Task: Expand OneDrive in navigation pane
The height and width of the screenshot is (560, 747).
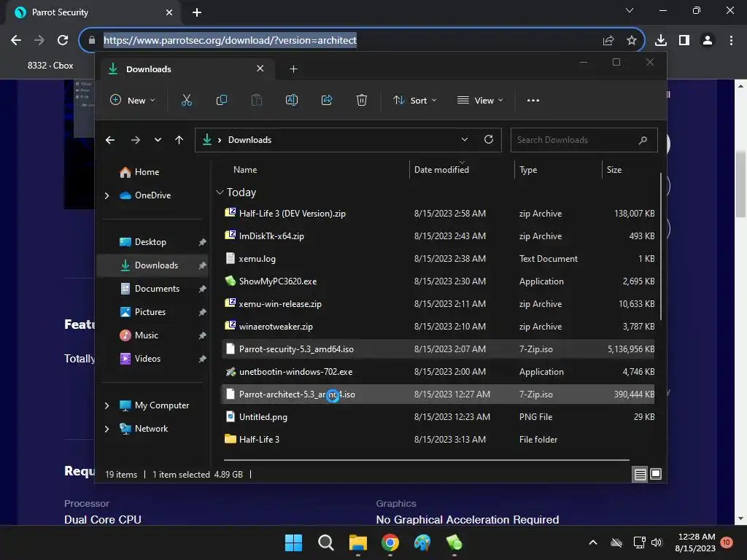Action: (107, 195)
